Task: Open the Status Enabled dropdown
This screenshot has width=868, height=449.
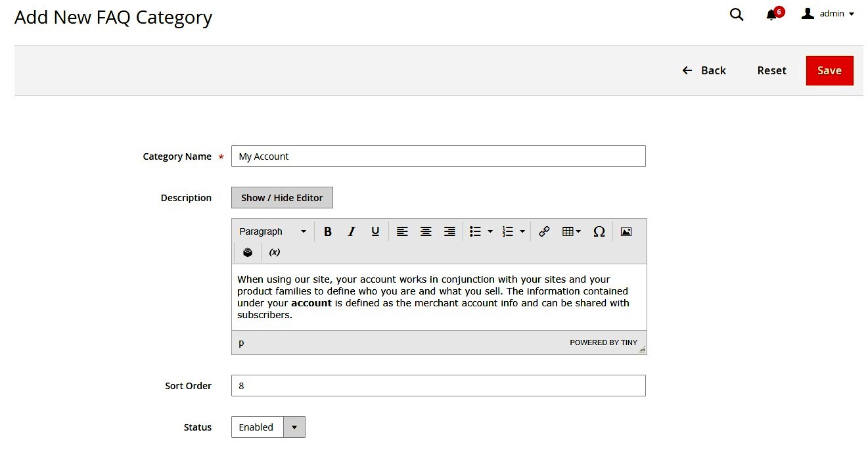Action: point(268,427)
